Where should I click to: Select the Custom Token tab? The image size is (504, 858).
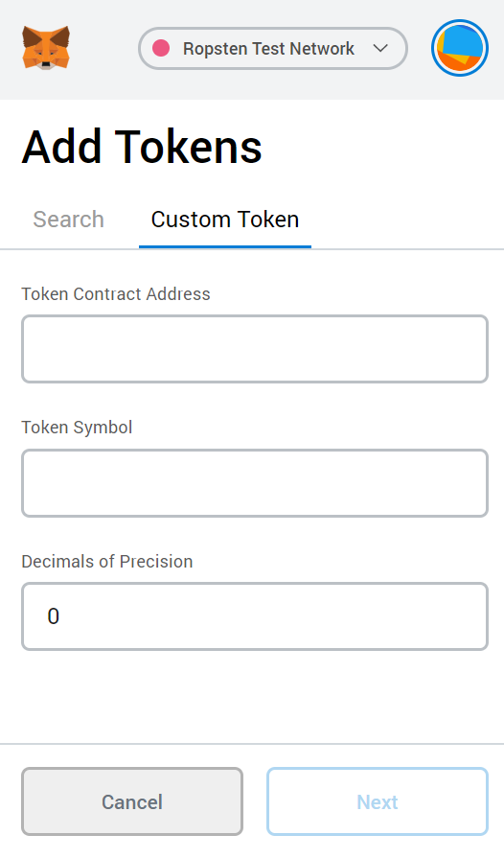pyautogui.click(x=225, y=220)
